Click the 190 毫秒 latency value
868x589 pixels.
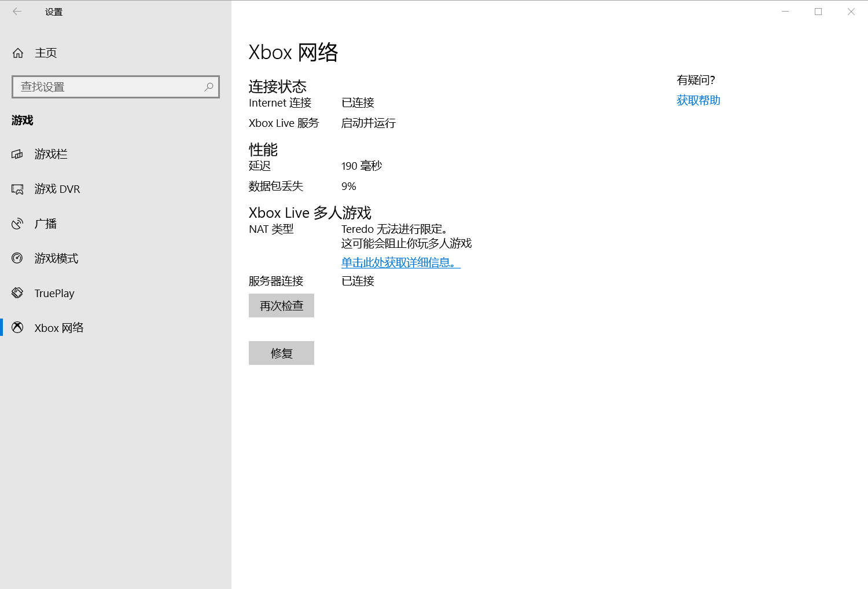click(362, 166)
